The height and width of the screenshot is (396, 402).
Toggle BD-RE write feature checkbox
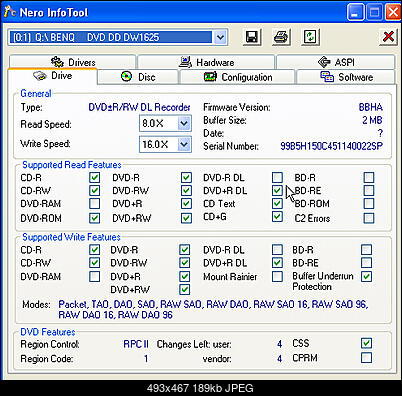coord(367,263)
